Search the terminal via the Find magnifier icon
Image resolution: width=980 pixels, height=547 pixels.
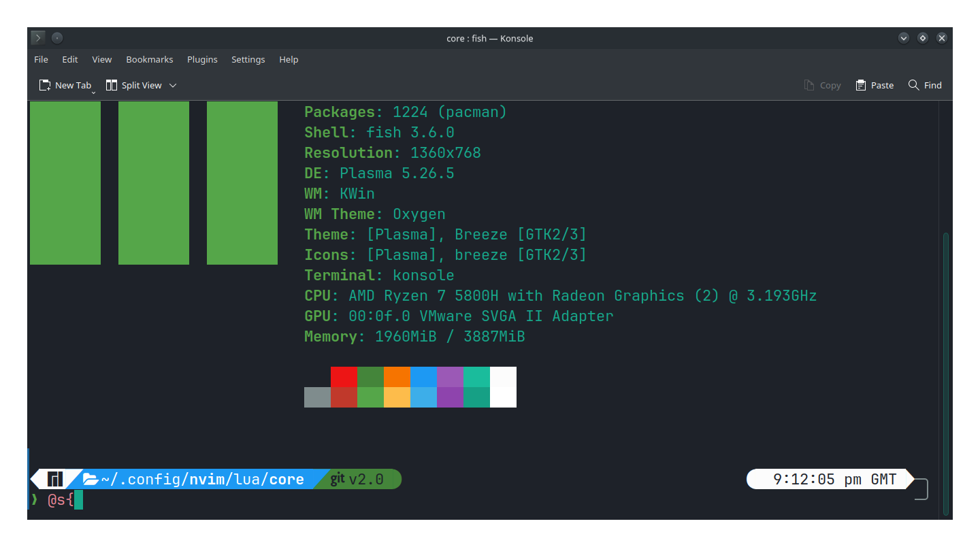point(915,84)
